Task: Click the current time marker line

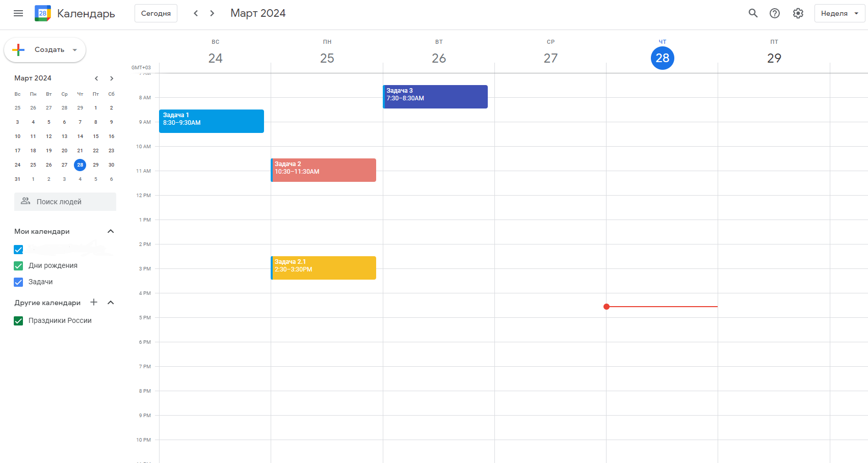Action: (662, 307)
